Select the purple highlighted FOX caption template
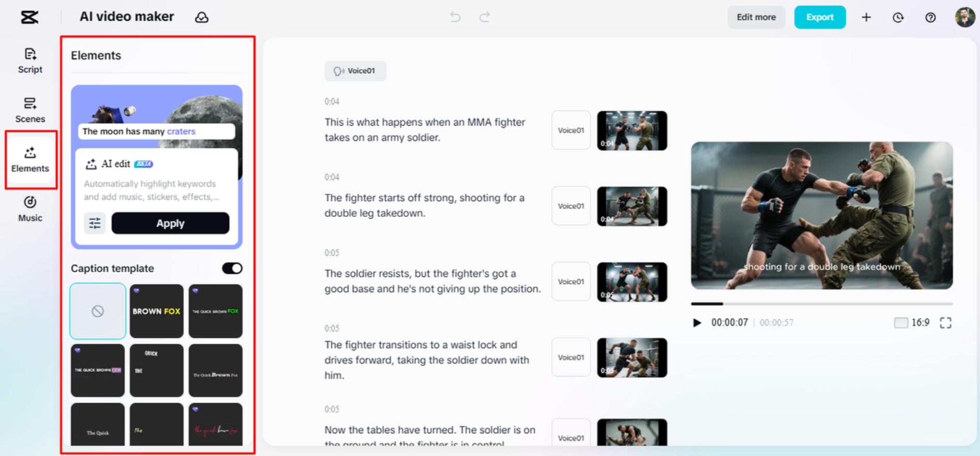The height and width of the screenshot is (456, 980). coord(98,370)
